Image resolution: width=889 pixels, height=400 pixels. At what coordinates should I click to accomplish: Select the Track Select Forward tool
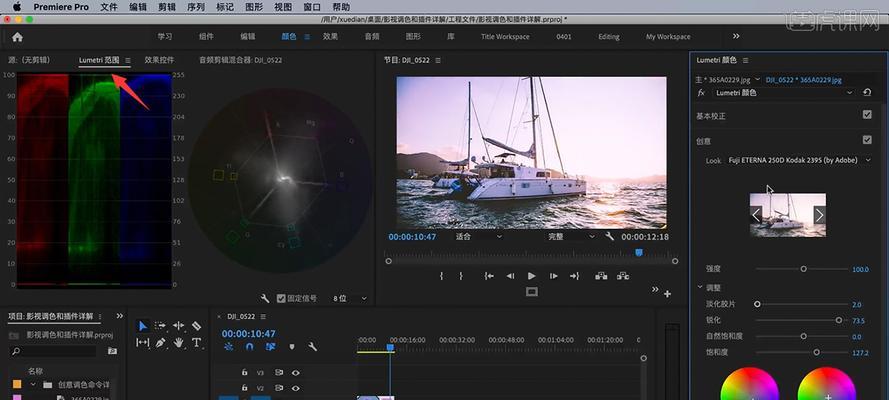tap(160, 326)
